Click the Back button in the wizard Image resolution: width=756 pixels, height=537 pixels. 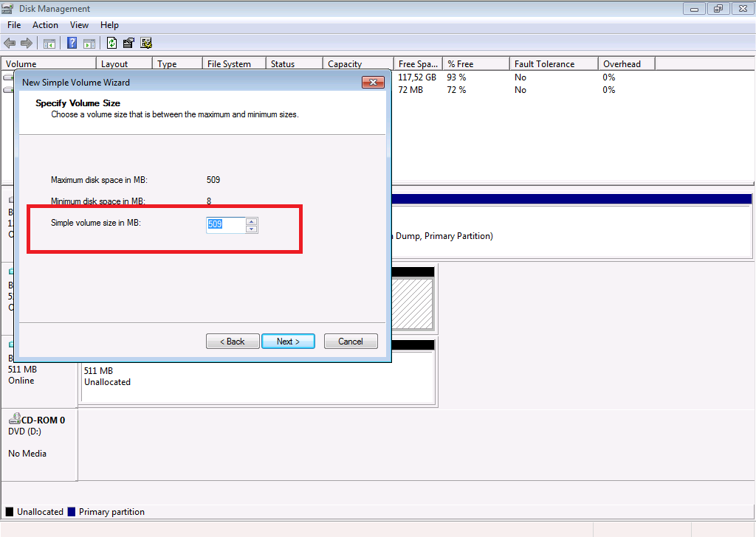(x=233, y=342)
